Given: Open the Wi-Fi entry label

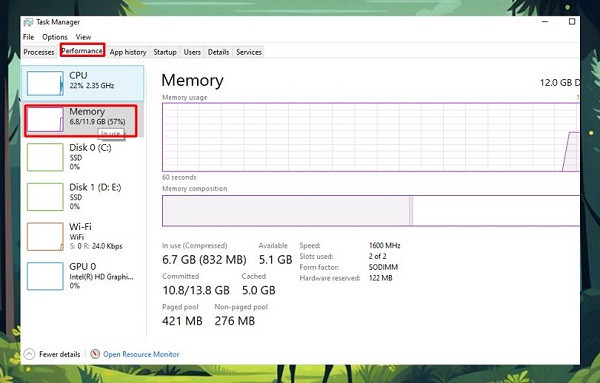Looking at the screenshot, I should point(80,227).
